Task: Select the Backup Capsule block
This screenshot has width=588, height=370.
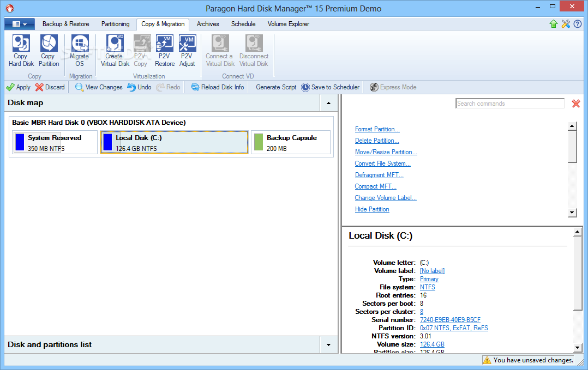Action: (x=291, y=142)
